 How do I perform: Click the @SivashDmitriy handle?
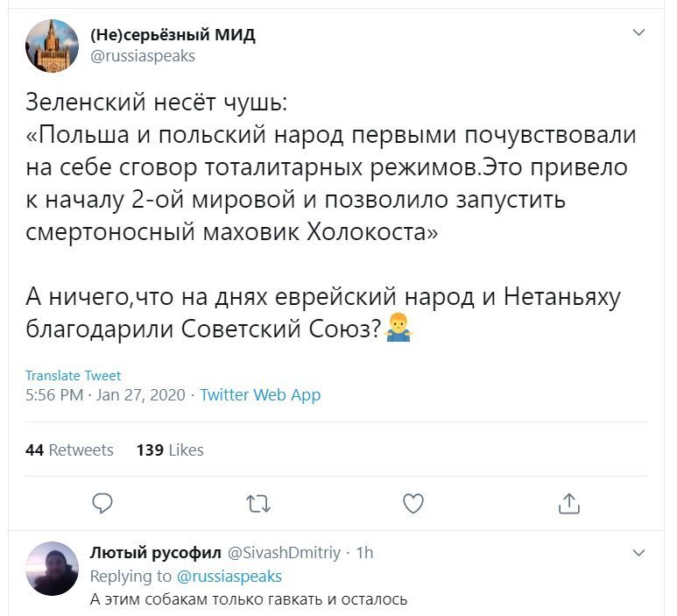[x=284, y=553]
